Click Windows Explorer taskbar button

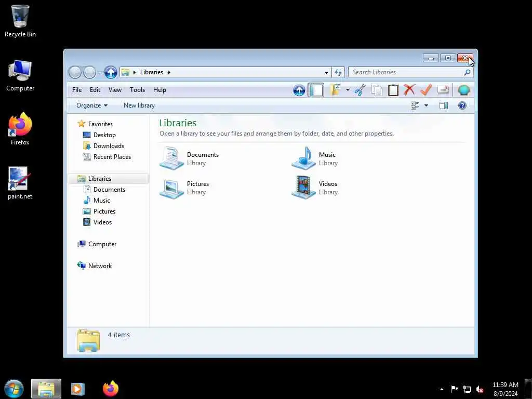point(46,389)
